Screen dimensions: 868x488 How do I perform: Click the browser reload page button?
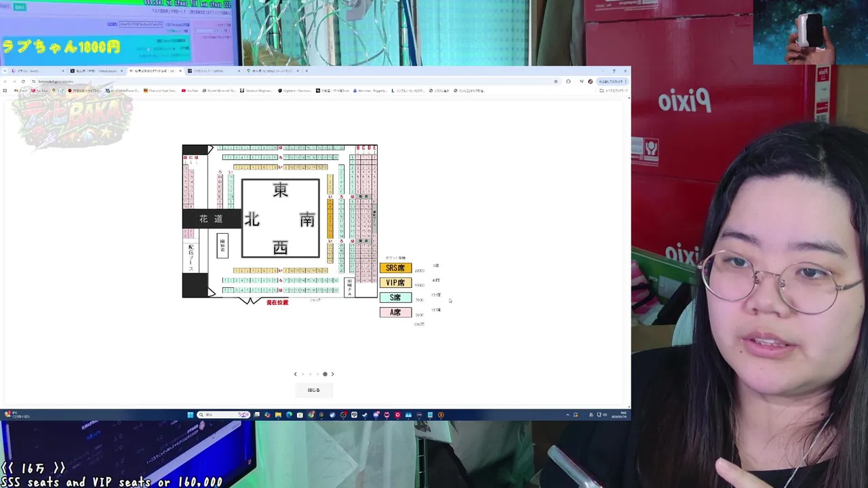click(x=23, y=81)
